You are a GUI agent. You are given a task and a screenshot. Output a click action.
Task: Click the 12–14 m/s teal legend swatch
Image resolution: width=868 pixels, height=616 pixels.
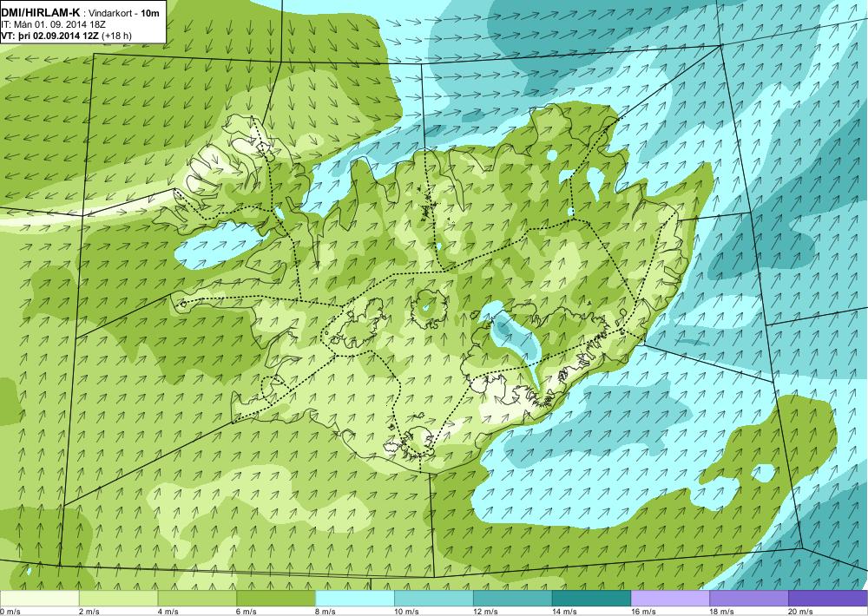[x=513, y=599]
